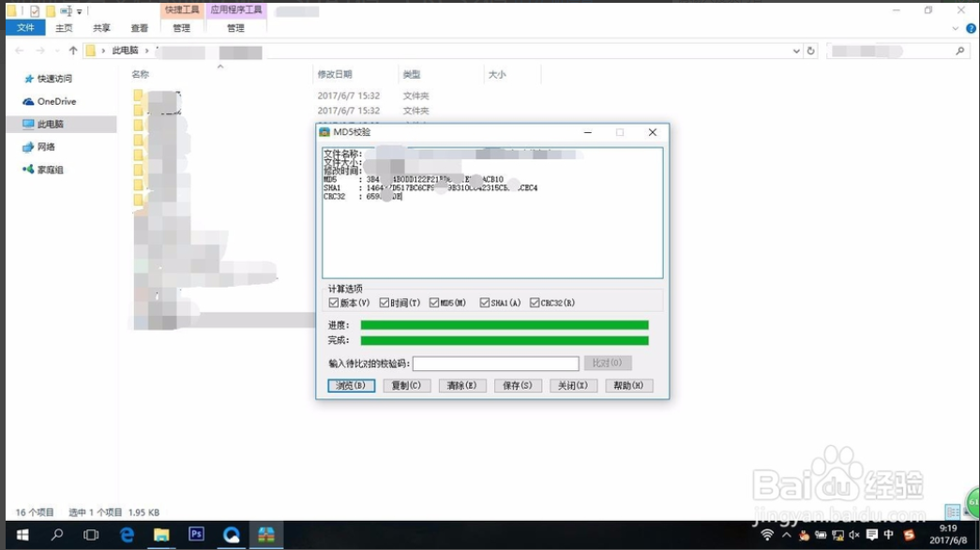Open quick access toolbar customize dropdown
The image size is (980, 550).
(x=80, y=11)
